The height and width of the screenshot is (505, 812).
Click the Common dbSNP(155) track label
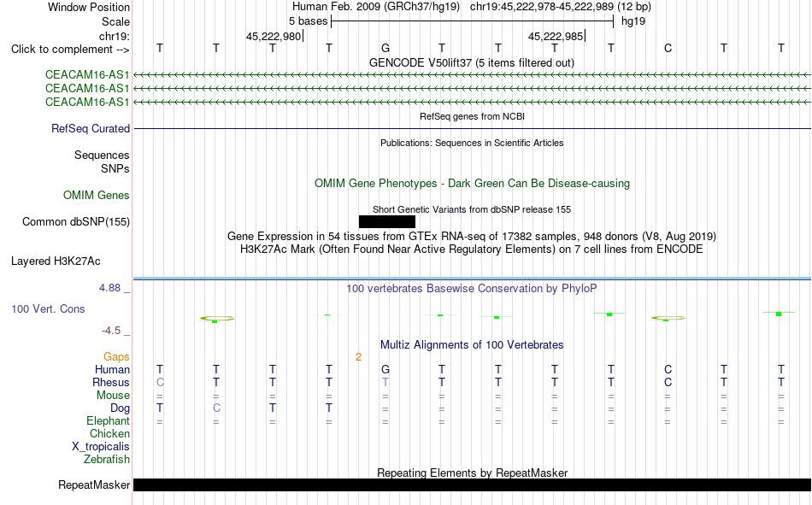coord(75,221)
